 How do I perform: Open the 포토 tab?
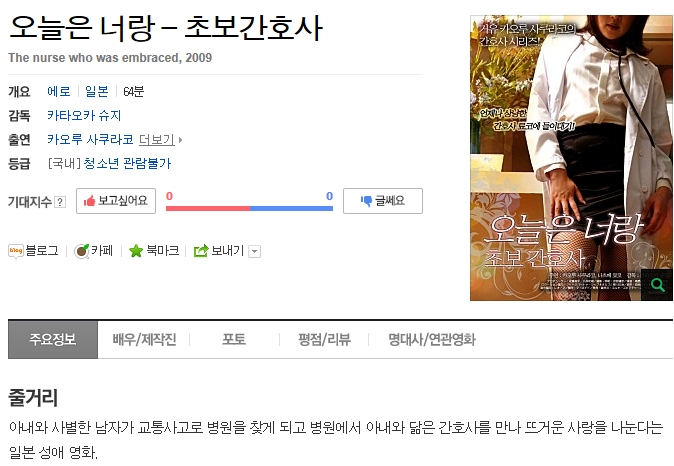(x=234, y=340)
